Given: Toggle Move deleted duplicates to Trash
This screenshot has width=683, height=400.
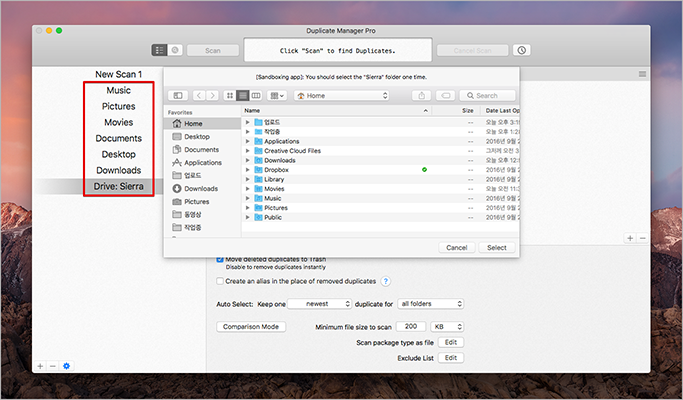Looking at the screenshot, I should (x=220, y=259).
